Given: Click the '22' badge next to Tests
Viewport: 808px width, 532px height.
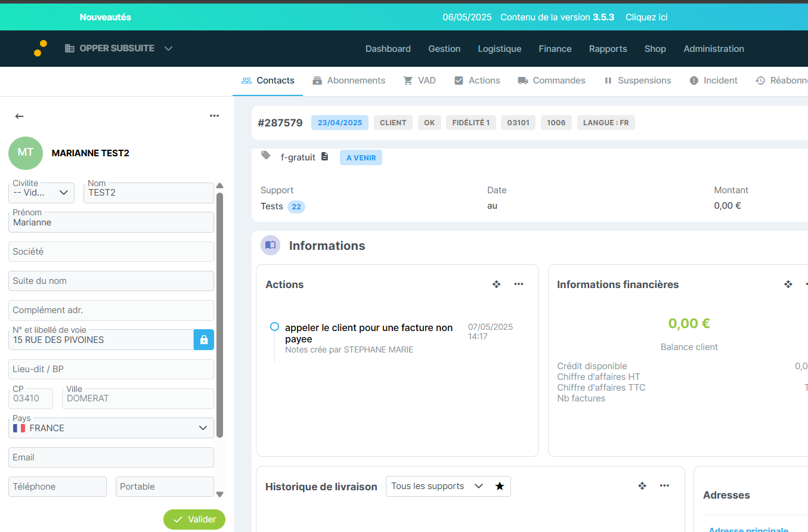Looking at the screenshot, I should pos(296,206).
